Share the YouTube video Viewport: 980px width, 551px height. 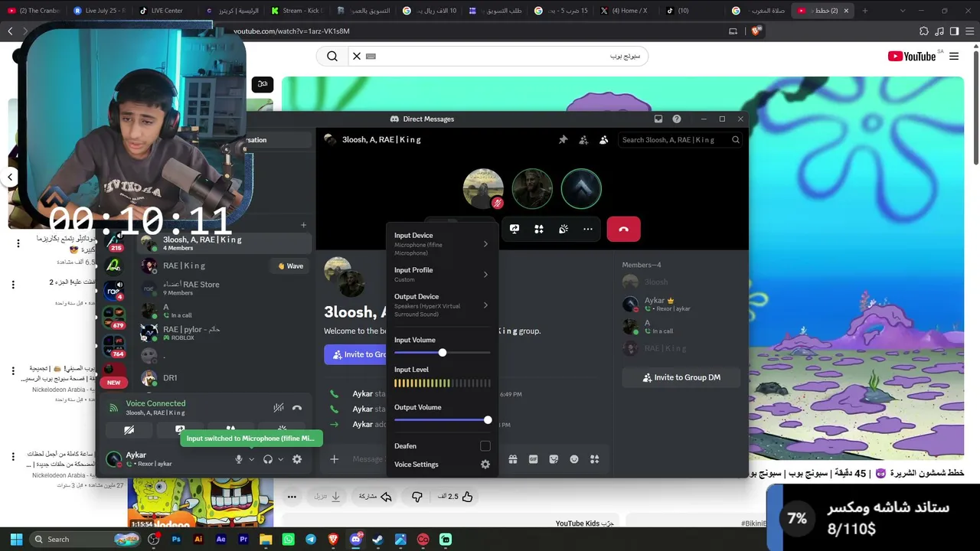tap(376, 497)
